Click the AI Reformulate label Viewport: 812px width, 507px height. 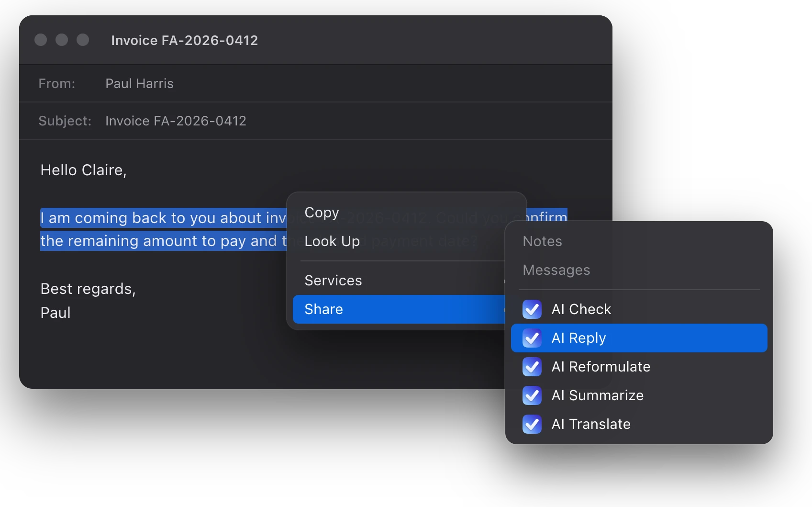coord(601,367)
